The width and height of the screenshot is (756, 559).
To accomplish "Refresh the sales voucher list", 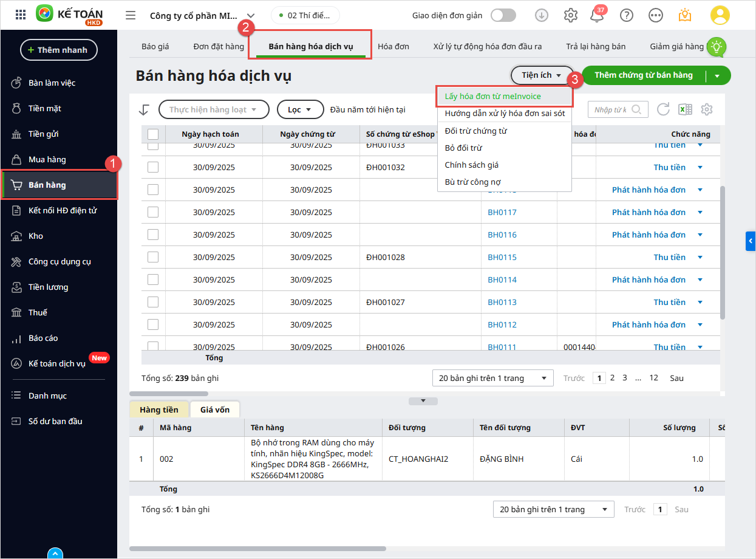I will [x=663, y=109].
